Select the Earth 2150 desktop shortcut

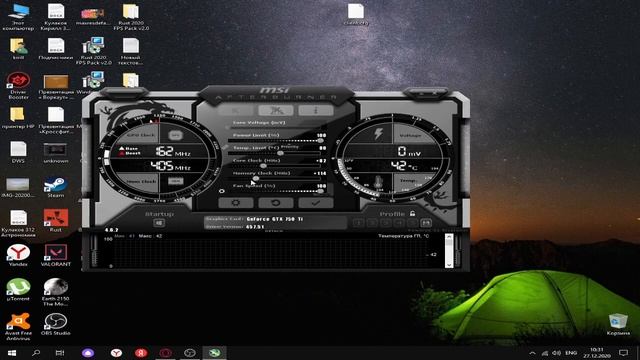[56, 292]
